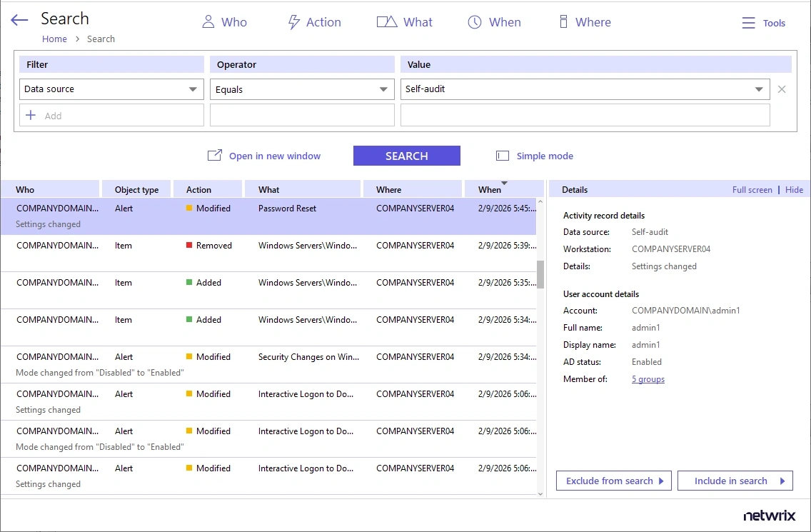
Task: Sort results by the When column
Action: pos(490,189)
